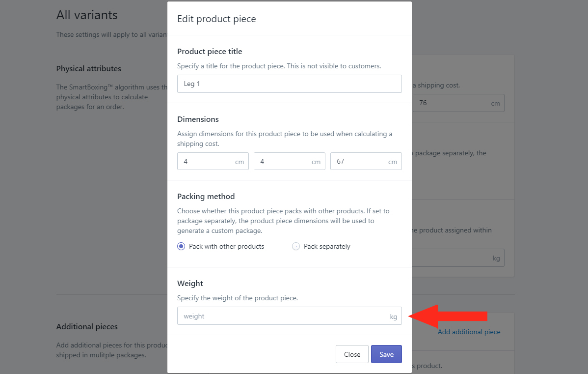Click the cm suffix in the 67 field
The image size is (588, 374).
click(392, 162)
